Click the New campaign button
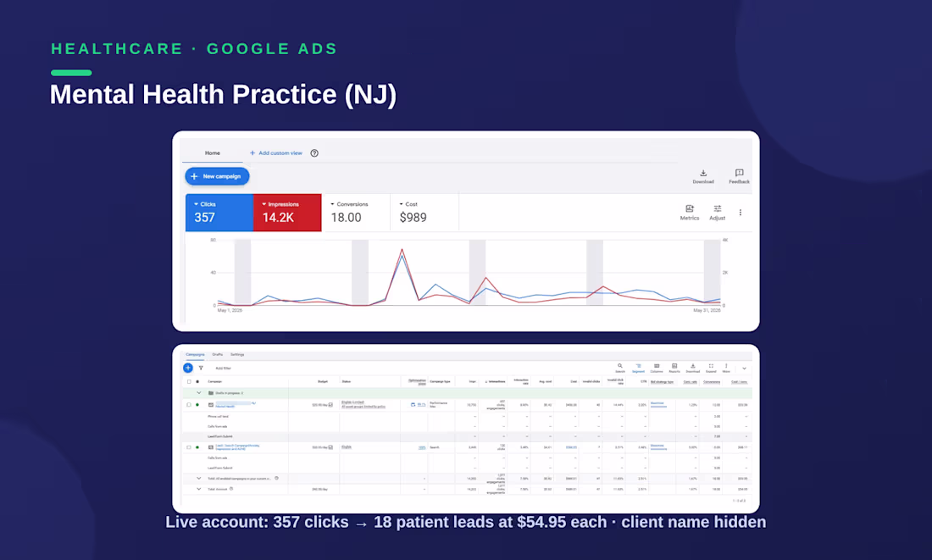This screenshot has height=560, width=932. pyautogui.click(x=217, y=176)
